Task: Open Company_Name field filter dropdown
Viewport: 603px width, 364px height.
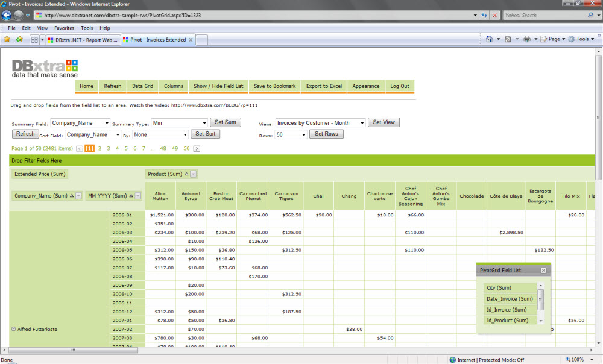Action: coord(78,196)
